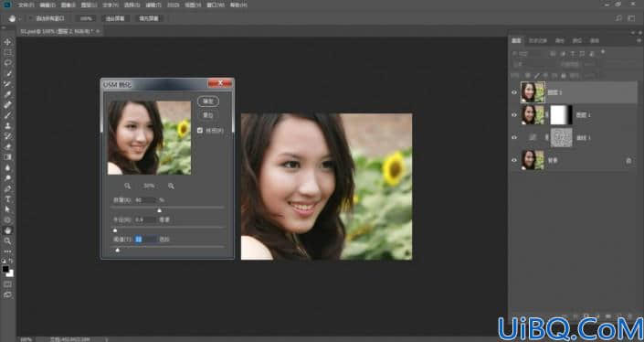Screen dimensions: 644x342
Task: Select the Shape tool
Action: (7, 219)
